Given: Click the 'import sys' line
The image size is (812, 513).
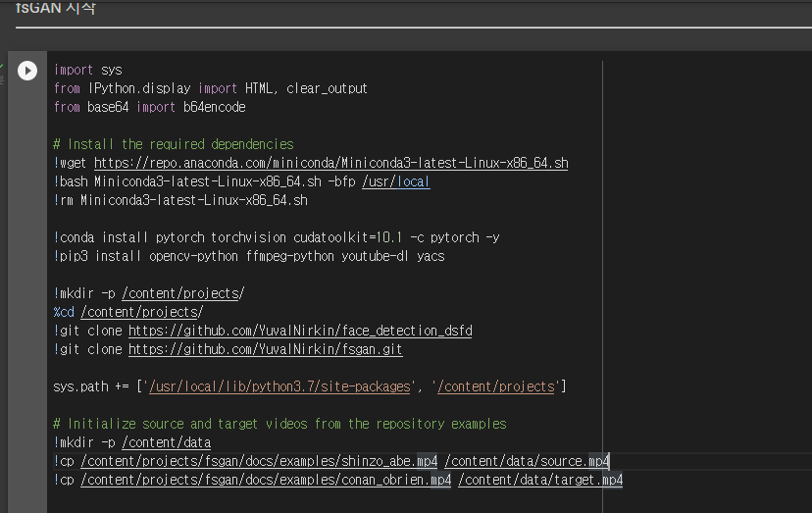Looking at the screenshot, I should point(88,70).
